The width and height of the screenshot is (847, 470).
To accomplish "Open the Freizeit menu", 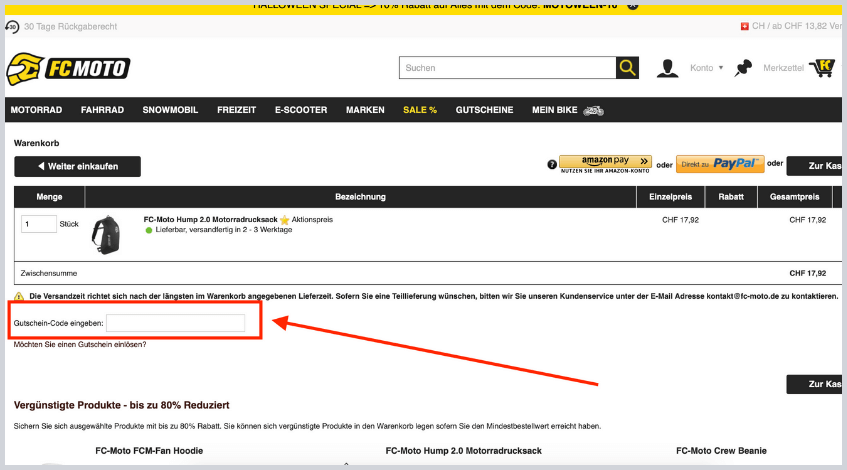I will (x=237, y=110).
